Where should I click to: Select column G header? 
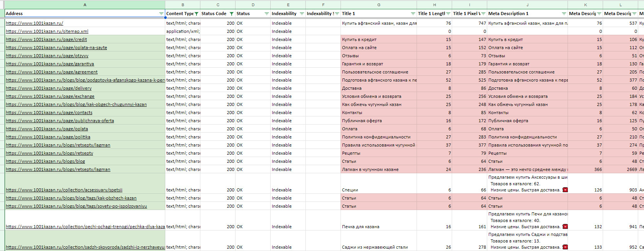(x=378, y=5)
